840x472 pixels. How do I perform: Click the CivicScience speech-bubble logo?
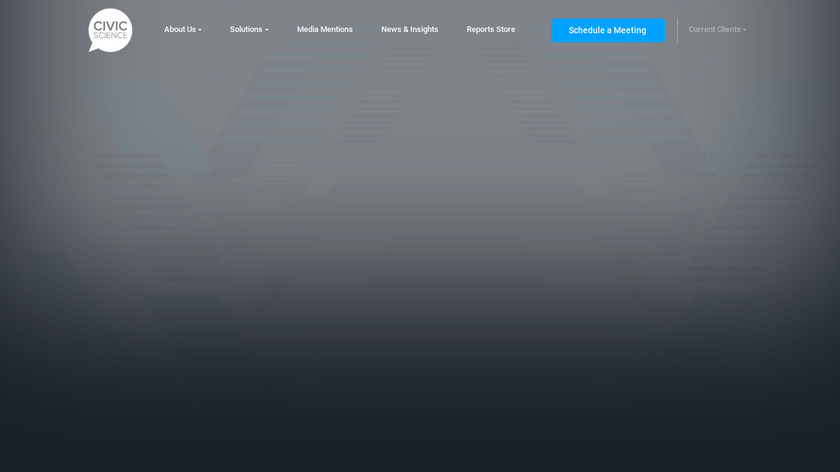pos(110,30)
